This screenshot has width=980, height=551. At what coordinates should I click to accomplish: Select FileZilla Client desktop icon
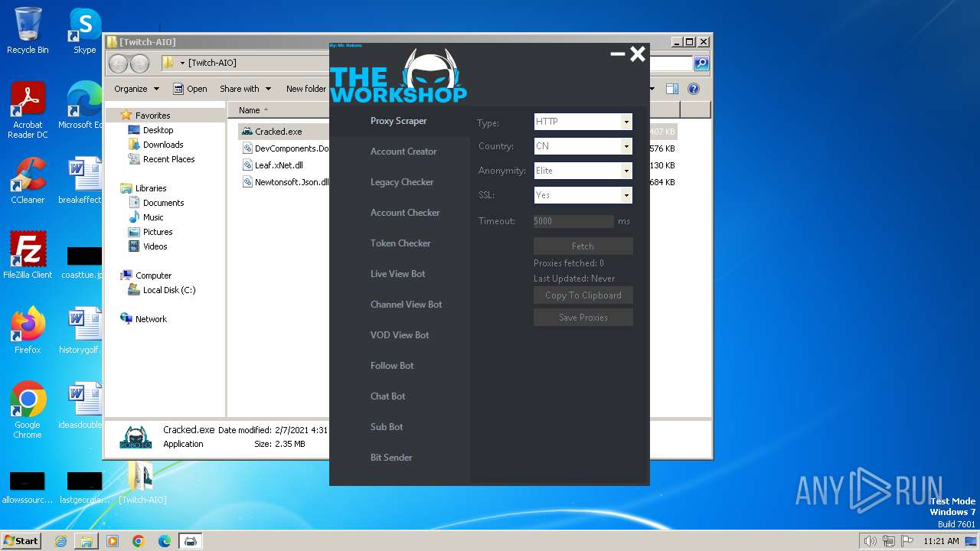pyautogui.click(x=28, y=256)
